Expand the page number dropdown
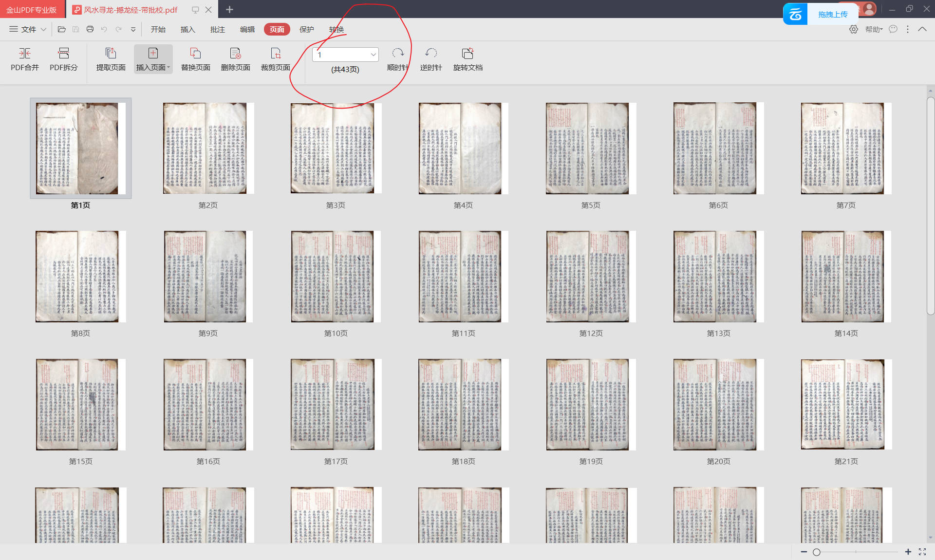Image resolution: width=935 pixels, height=560 pixels. pyautogui.click(x=373, y=55)
